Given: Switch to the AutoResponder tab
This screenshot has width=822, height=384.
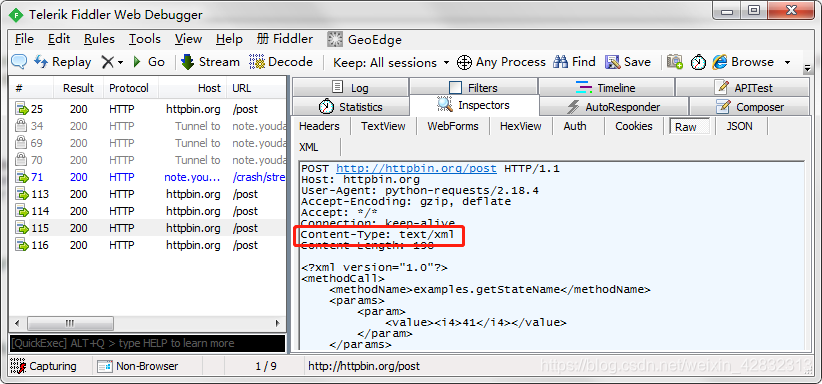Looking at the screenshot, I should point(614,107).
